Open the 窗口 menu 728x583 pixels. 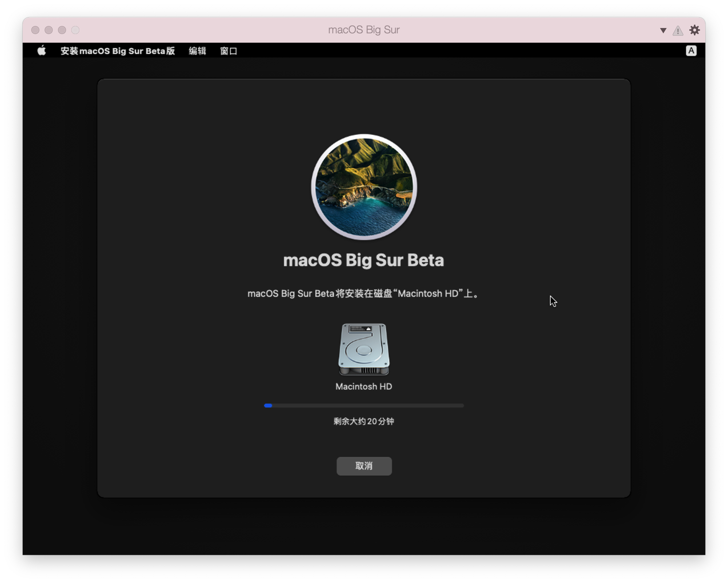click(228, 51)
